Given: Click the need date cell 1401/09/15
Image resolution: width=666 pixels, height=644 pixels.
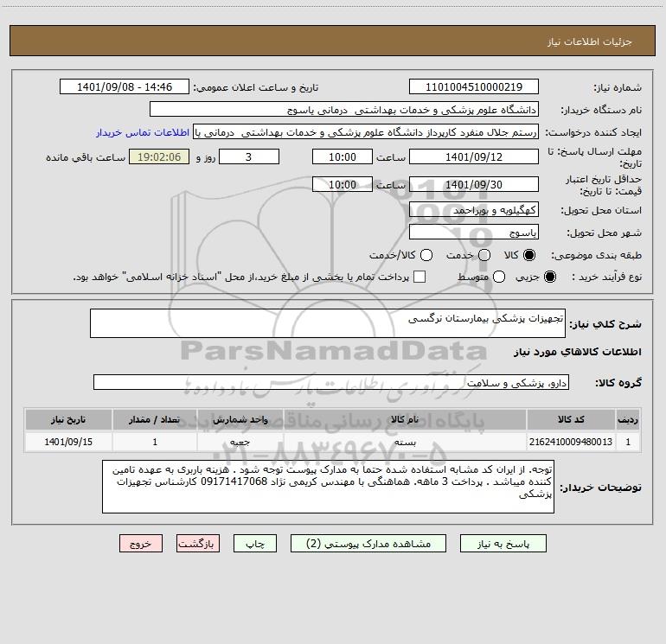Looking at the screenshot, I should click(x=68, y=442).
